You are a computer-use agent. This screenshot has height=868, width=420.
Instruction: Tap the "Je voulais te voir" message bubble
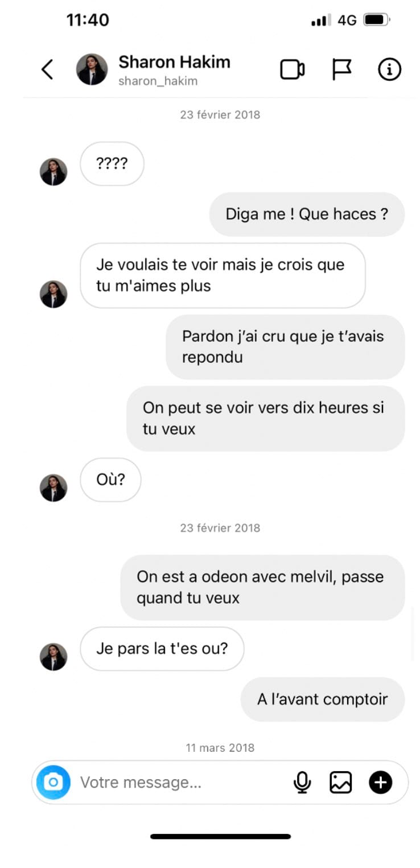tap(222, 275)
